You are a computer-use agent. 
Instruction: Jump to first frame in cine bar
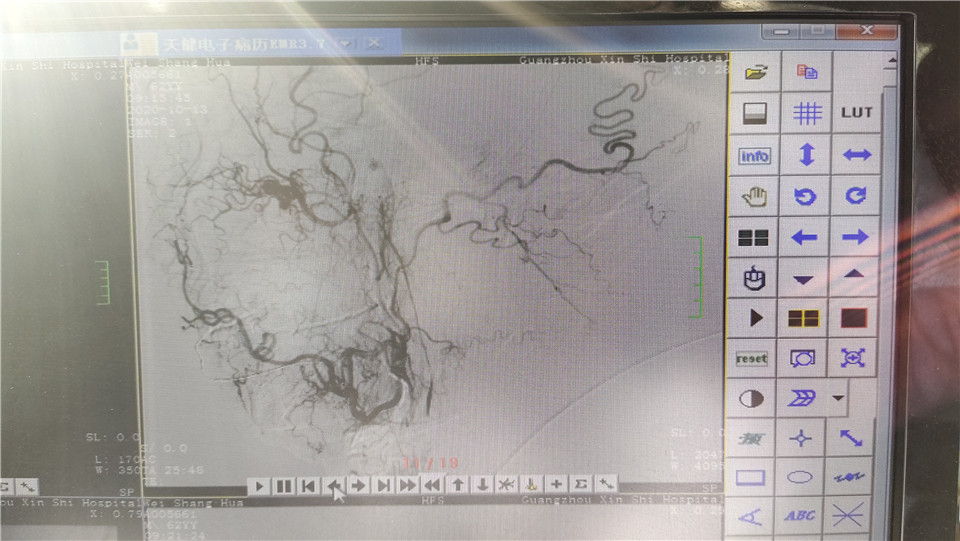click(x=309, y=487)
